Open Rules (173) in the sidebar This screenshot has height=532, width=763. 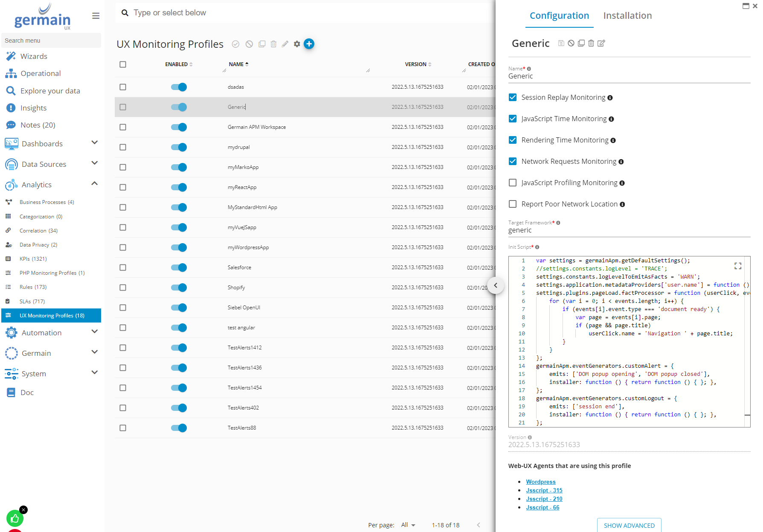click(33, 287)
